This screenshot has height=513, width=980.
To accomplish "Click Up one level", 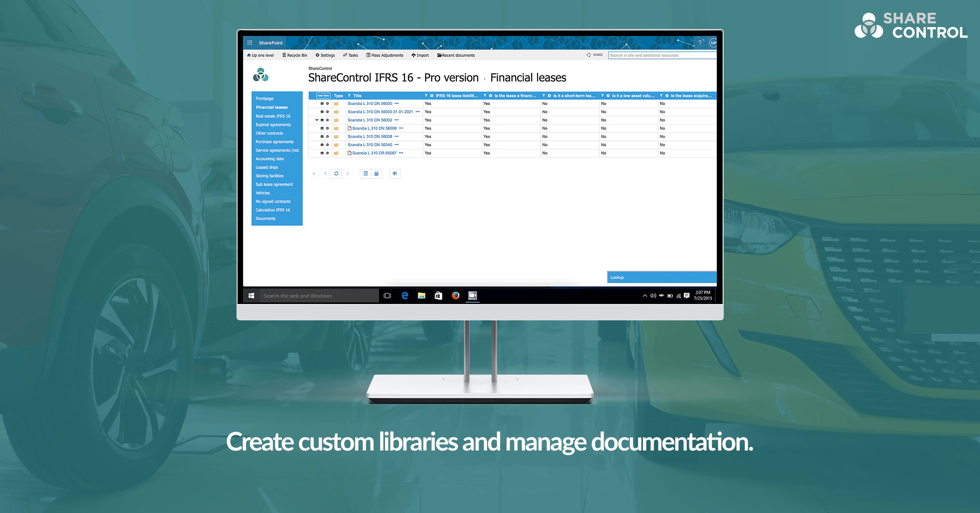I will click(260, 55).
